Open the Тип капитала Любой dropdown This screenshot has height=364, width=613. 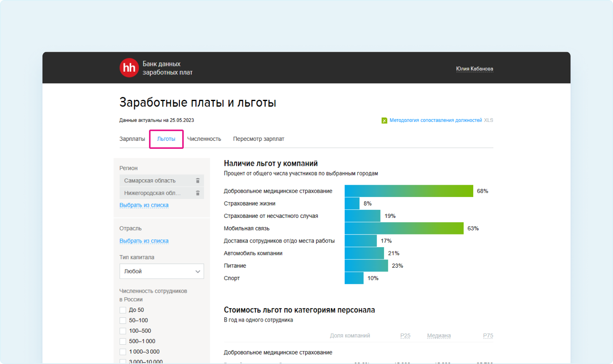162,271
